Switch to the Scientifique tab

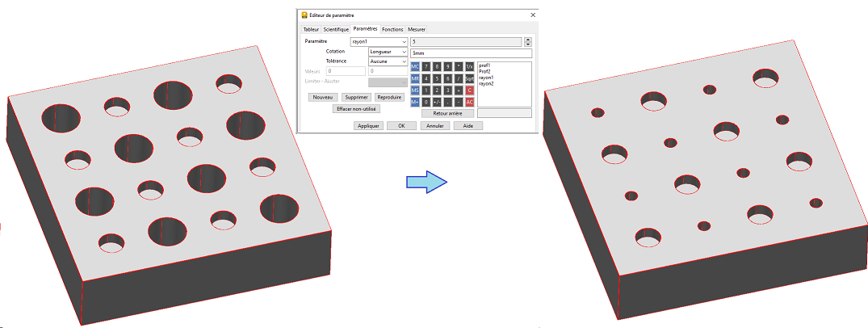[336, 29]
